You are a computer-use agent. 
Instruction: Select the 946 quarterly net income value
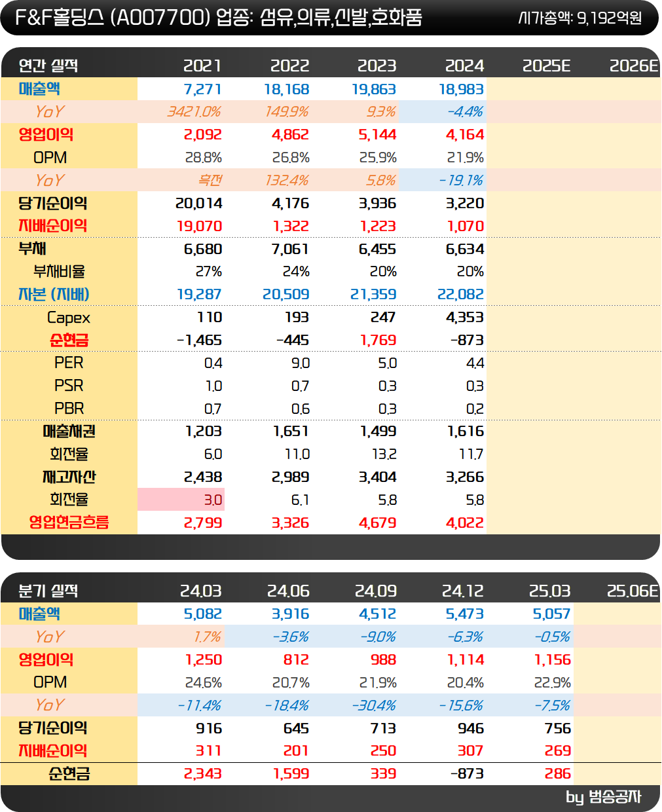pyautogui.click(x=471, y=728)
